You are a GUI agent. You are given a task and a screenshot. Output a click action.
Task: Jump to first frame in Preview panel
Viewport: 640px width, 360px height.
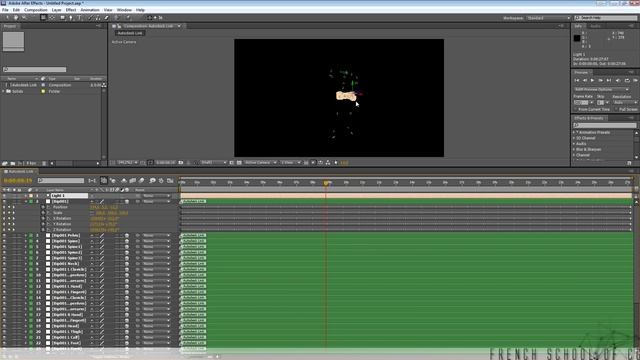click(x=577, y=80)
